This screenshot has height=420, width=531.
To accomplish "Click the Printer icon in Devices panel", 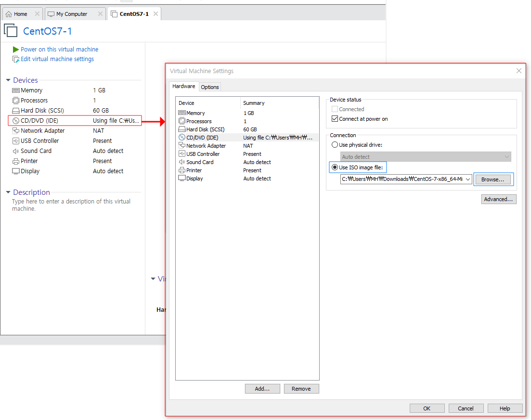I will [x=16, y=162].
